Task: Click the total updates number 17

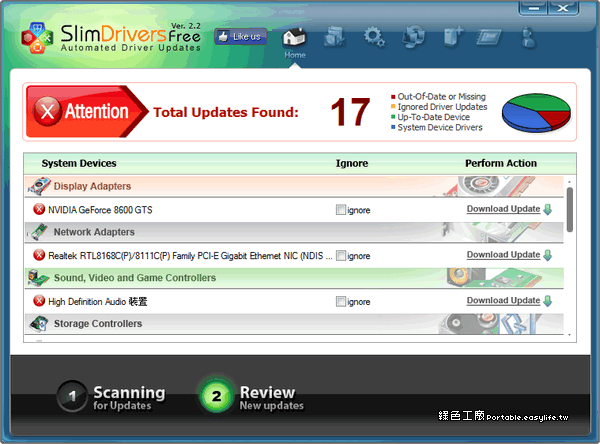Action: [350, 112]
